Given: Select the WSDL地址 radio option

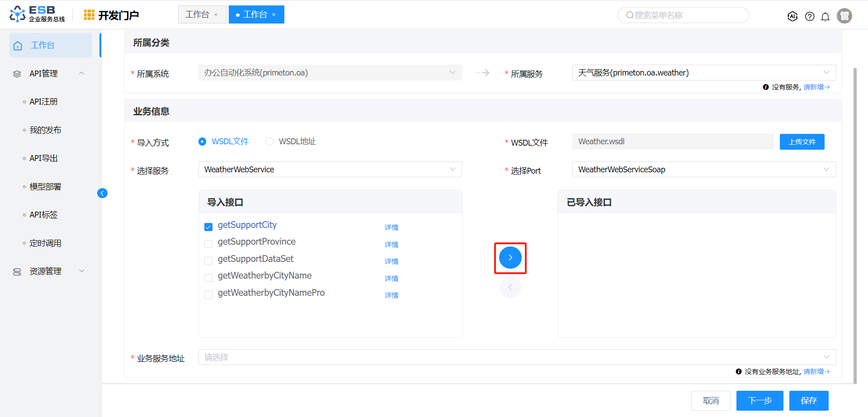Looking at the screenshot, I should (x=269, y=142).
